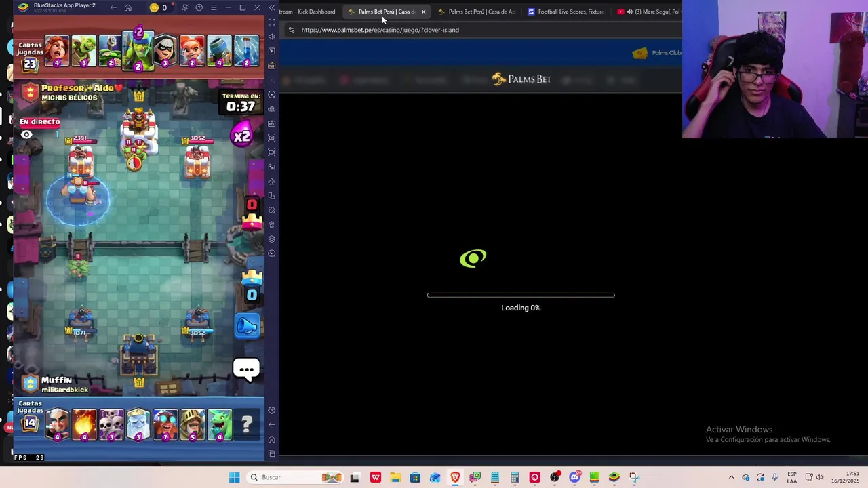Open the BlueStacks hamburger menu

click(x=214, y=8)
